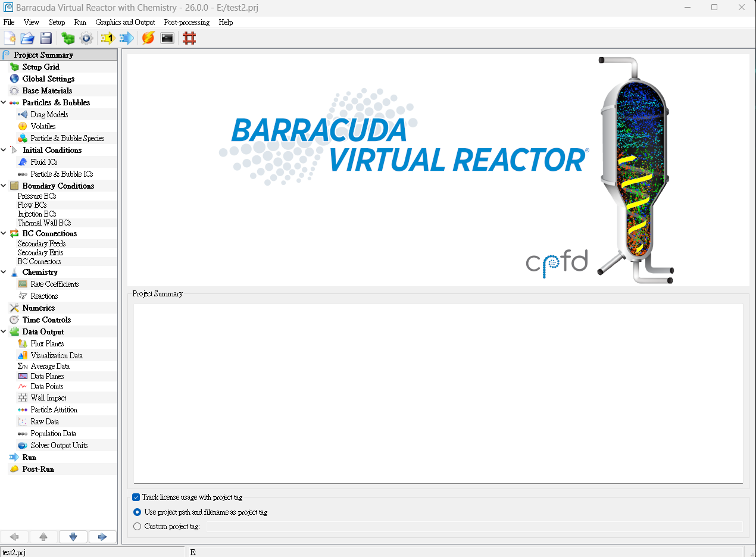Open Particle Attrition entry
This screenshot has height=557, width=756.
pos(54,409)
